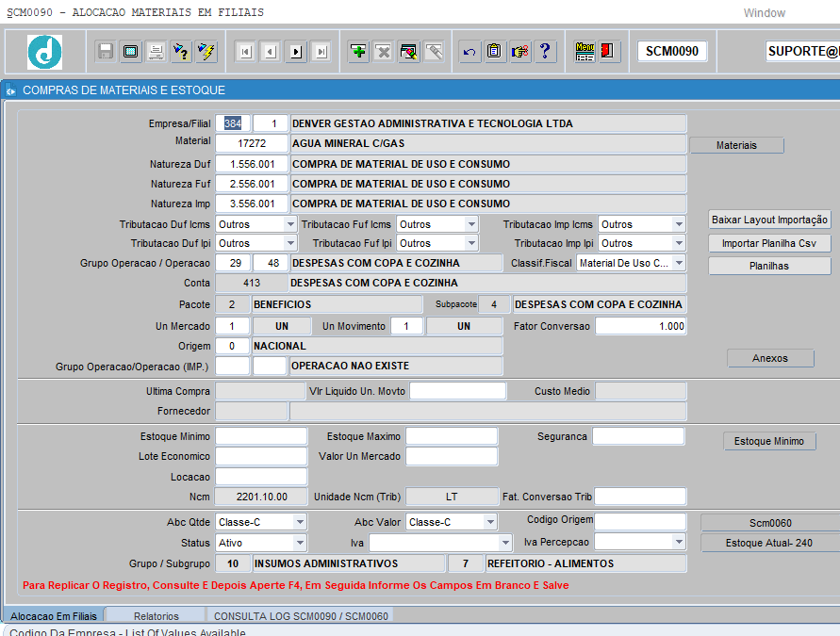Click the Print toolbar icon
This screenshot has width=840, height=636.
tap(156, 52)
